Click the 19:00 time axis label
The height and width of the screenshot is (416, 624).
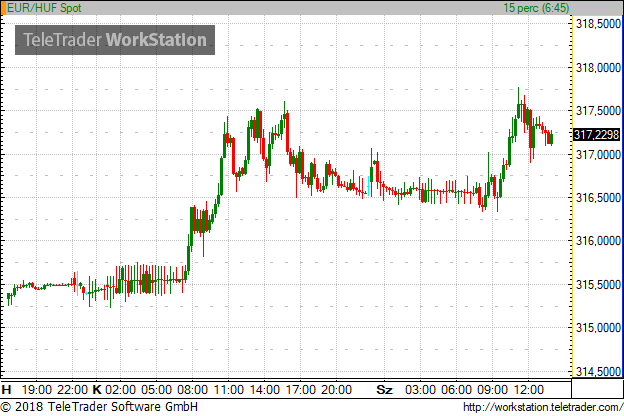tap(37, 389)
